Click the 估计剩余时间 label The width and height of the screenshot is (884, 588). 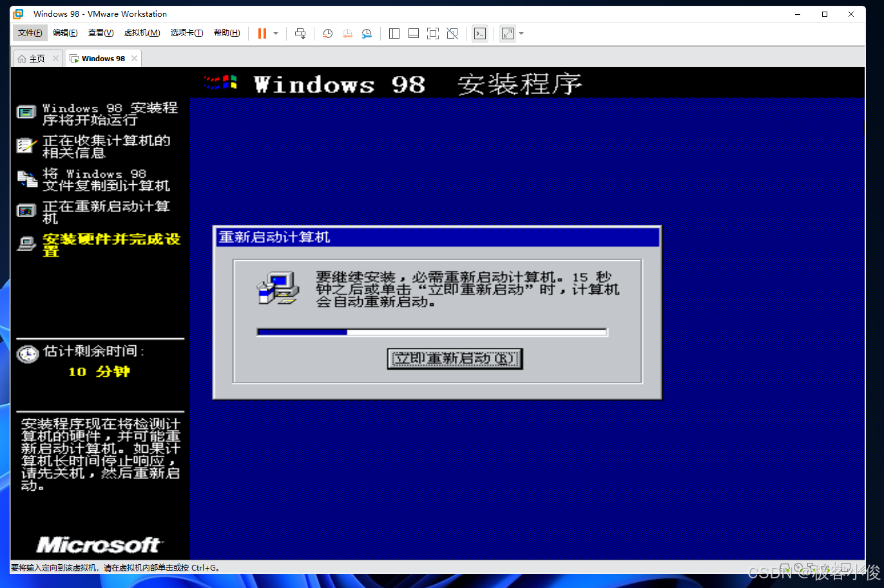tap(94, 351)
